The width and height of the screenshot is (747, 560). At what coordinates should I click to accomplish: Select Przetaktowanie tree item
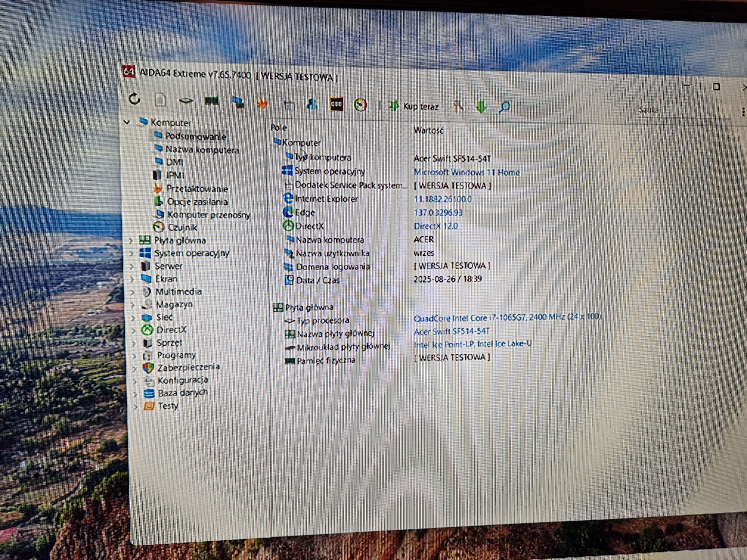197,189
